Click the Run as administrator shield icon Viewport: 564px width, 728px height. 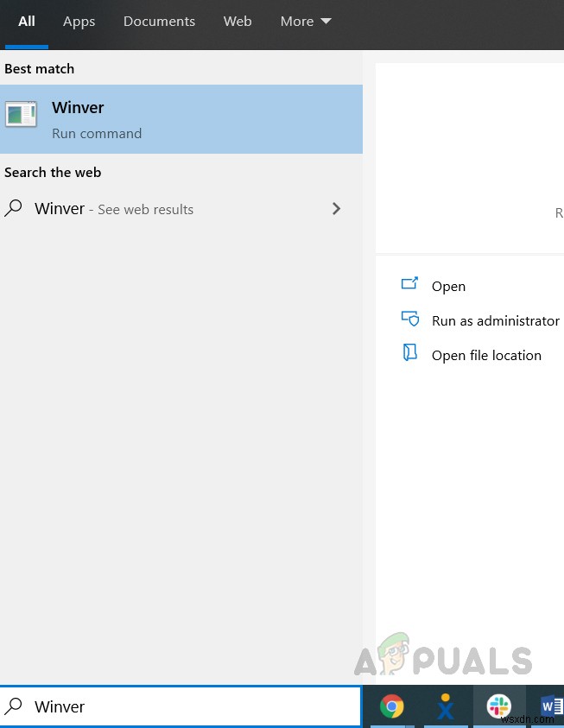[409, 319]
